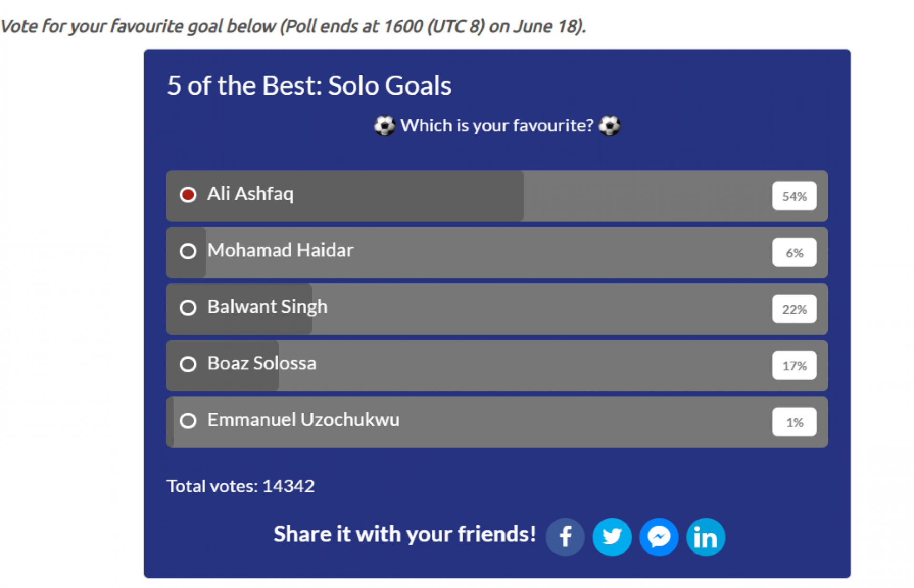Choose Mohamad Haidar radio option

point(188,251)
